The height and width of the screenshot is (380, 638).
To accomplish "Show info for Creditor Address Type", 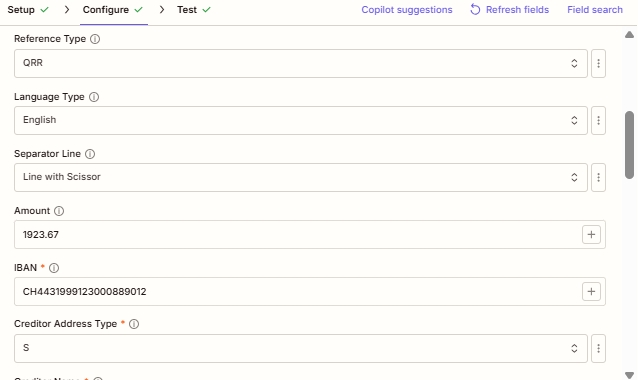I will pyautogui.click(x=134, y=324).
